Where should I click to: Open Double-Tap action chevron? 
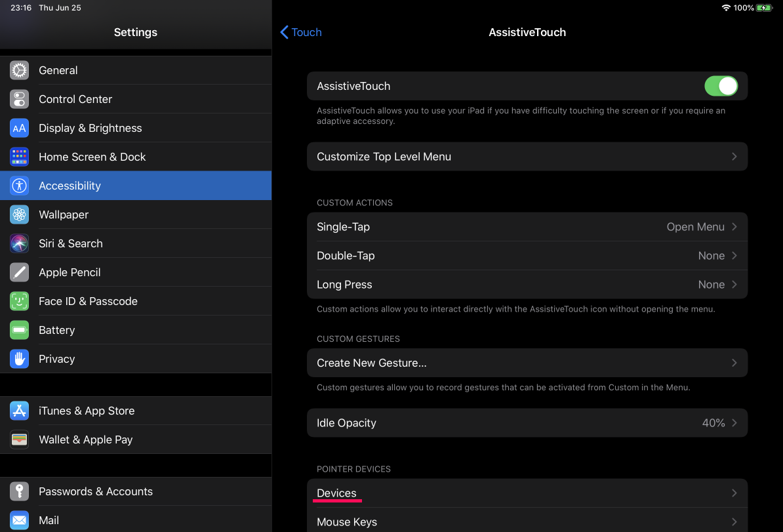click(734, 256)
